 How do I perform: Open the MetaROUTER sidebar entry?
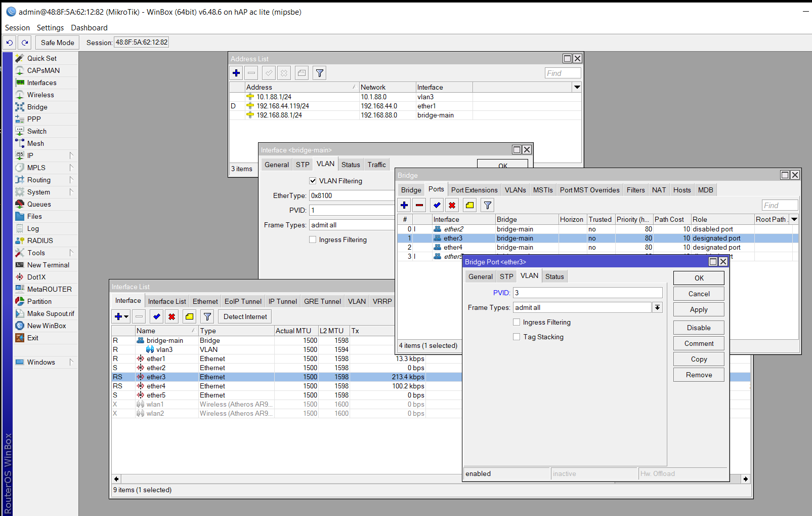50,289
